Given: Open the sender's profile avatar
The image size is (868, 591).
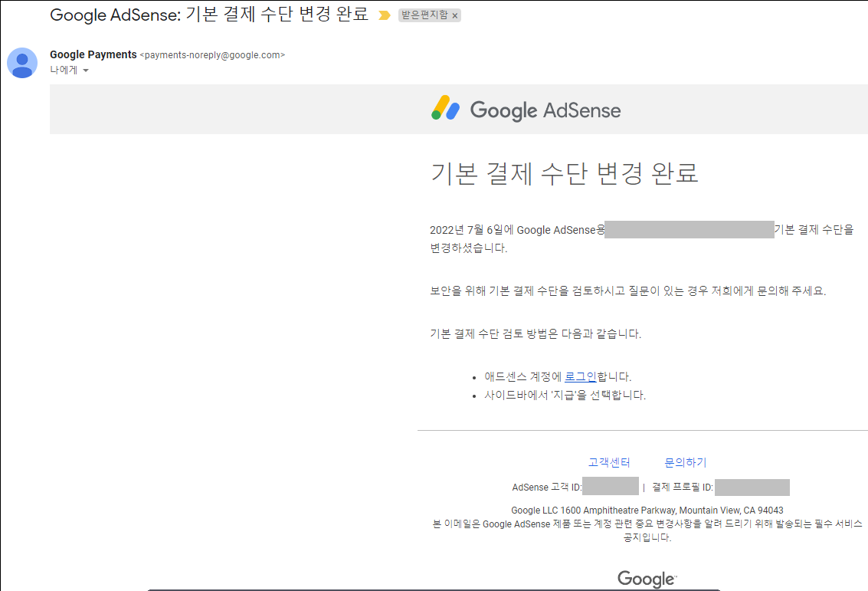Looking at the screenshot, I should [22, 63].
